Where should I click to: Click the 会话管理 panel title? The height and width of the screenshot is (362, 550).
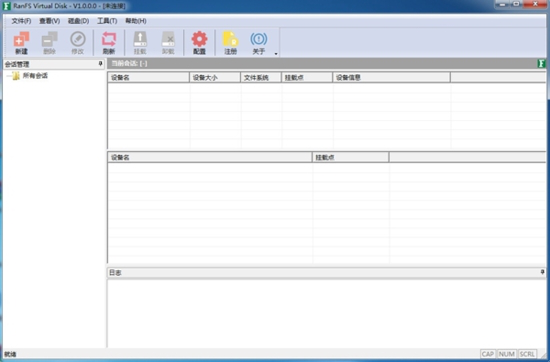point(17,64)
